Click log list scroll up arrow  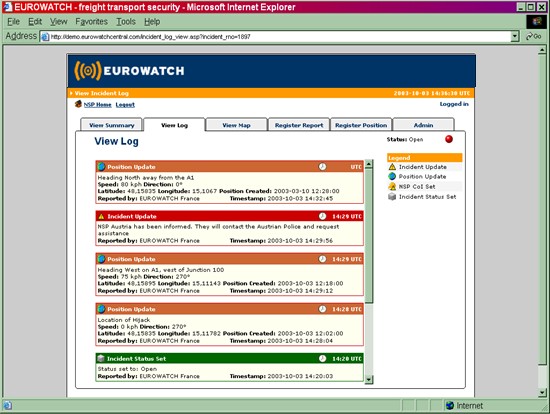pos(368,164)
